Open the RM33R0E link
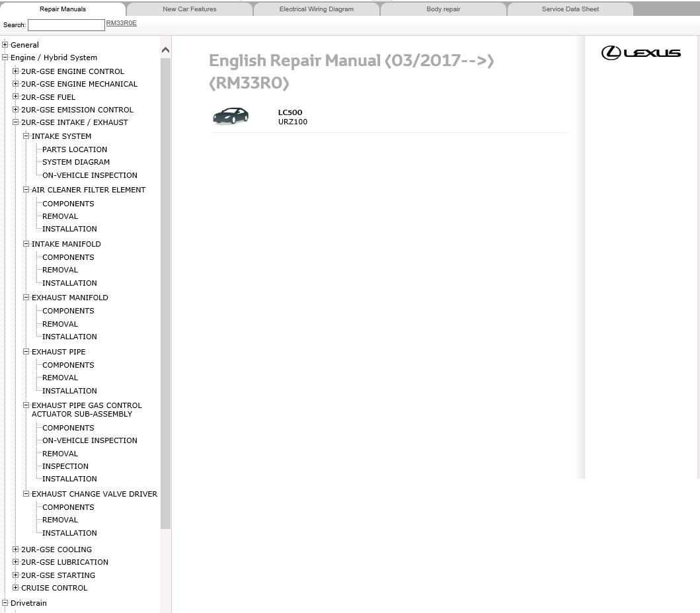Viewport: 700px width, 613px height. pyautogui.click(x=122, y=23)
